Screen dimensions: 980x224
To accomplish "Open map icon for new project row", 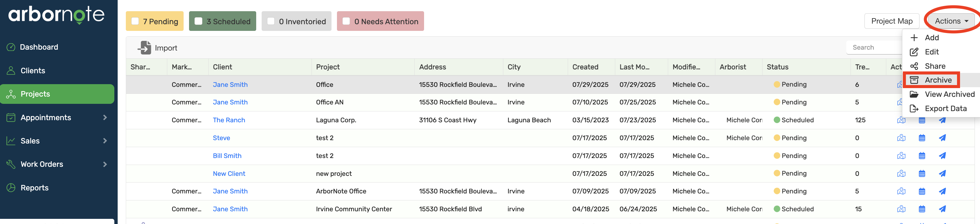I will tap(901, 174).
